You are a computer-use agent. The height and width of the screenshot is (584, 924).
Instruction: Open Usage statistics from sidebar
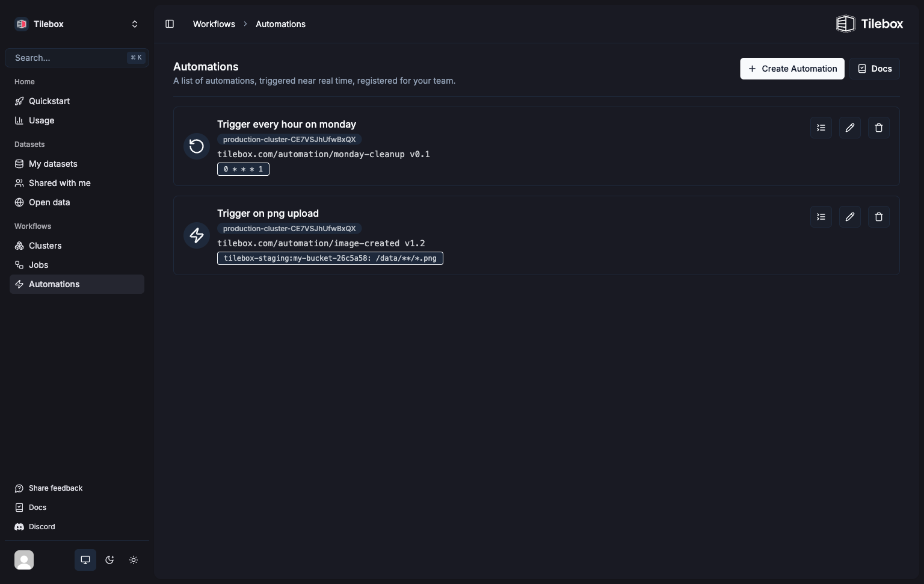pyautogui.click(x=42, y=120)
